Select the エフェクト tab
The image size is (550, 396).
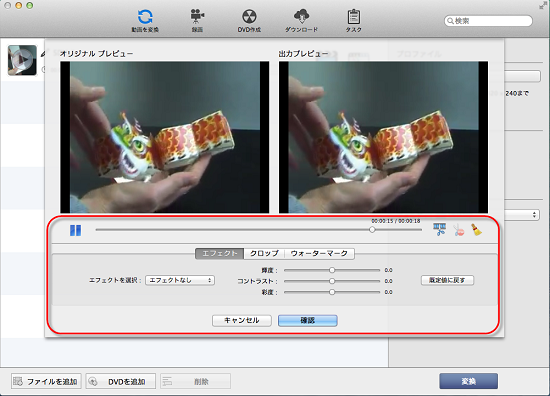220,253
